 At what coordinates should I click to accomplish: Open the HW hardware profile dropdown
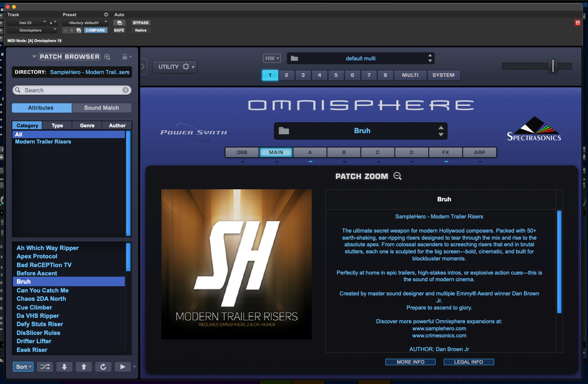click(x=272, y=58)
